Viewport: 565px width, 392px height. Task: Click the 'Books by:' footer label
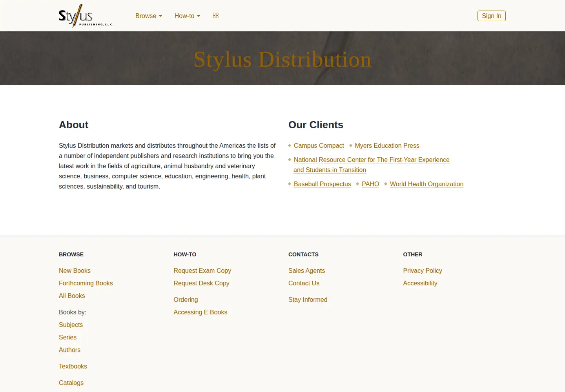coord(73,312)
